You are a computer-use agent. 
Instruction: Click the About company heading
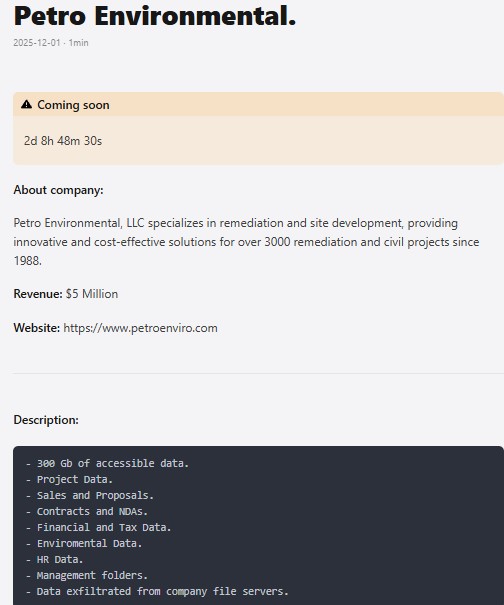[58, 190]
